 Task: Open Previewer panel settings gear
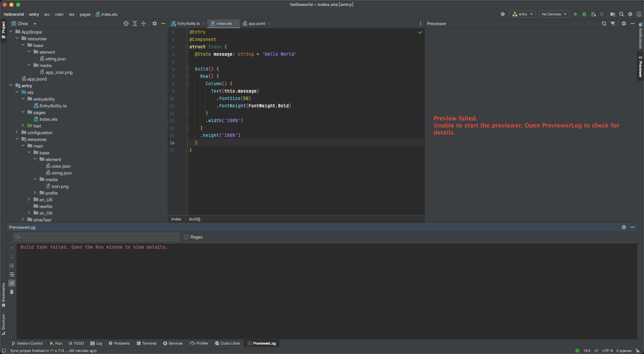coord(624,23)
